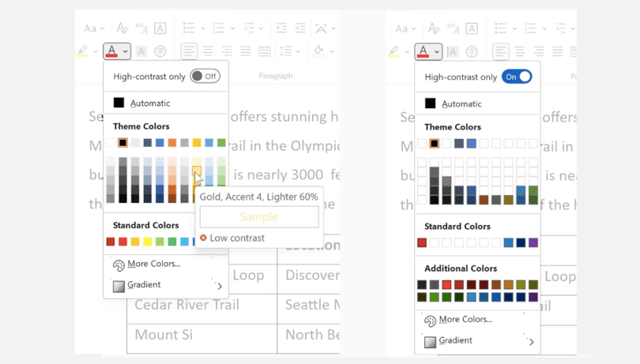This screenshot has height=364, width=640.
Task: Click the Decrease Indent icon in left ribbon
Action: coord(281,28)
